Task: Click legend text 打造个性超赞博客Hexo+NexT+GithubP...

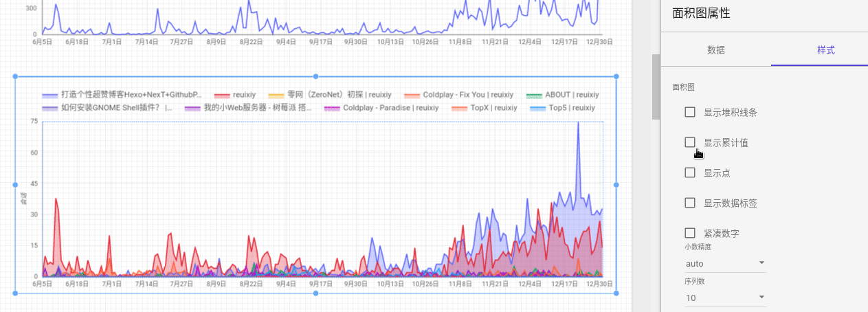Action: point(131,95)
